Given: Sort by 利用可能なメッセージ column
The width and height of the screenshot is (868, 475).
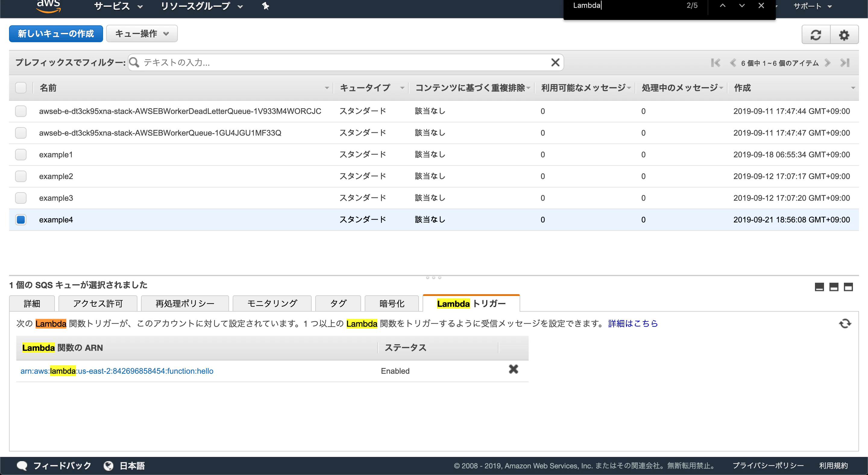Looking at the screenshot, I should coord(585,88).
